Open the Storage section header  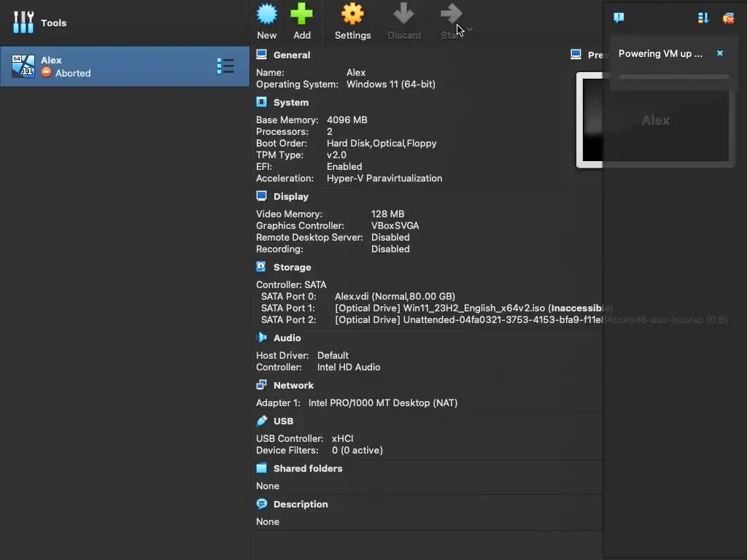click(x=292, y=267)
